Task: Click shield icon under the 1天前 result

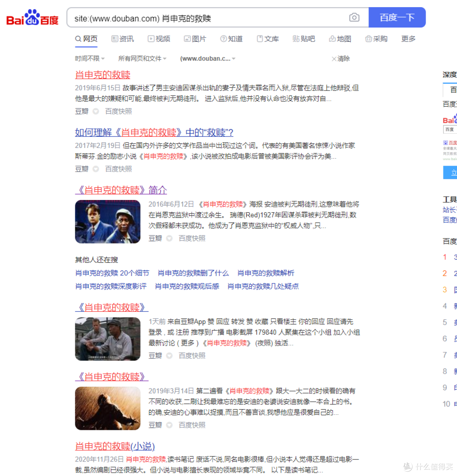Action: click(x=169, y=356)
